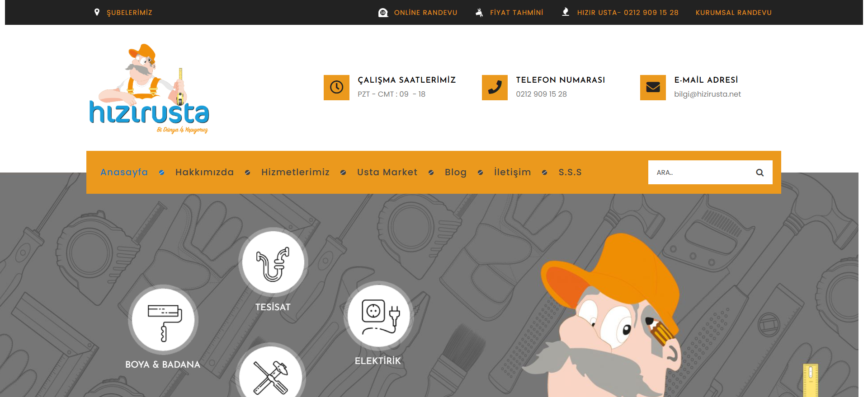Click the icon before Hızır Usta phone number
Image resolution: width=868 pixels, height=397 pixels.
pos(566,12)
